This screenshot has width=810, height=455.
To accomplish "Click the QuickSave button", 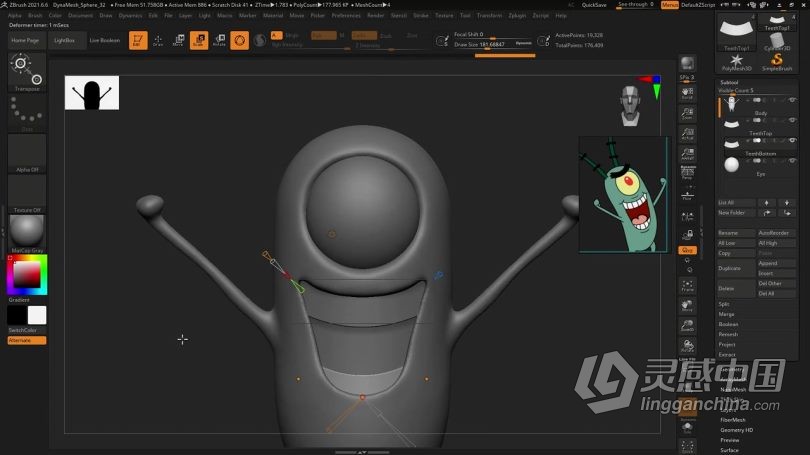I will (594, 5).
